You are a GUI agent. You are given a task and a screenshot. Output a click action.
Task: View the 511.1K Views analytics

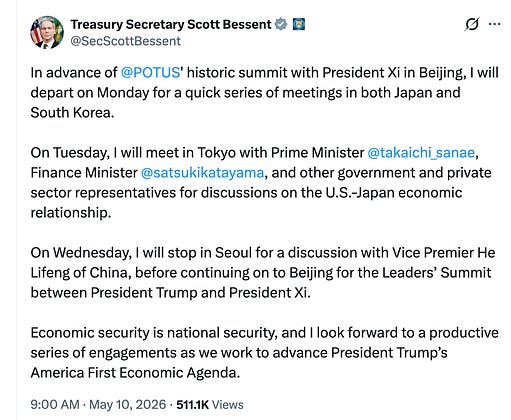point(210,405)
